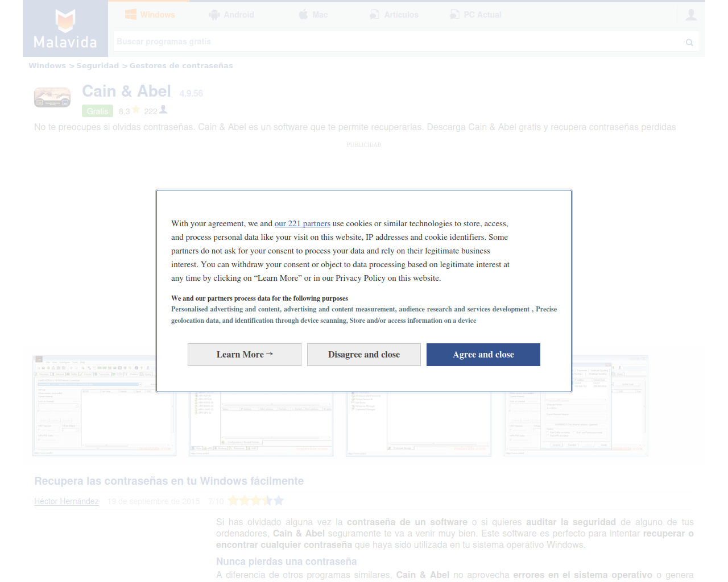Click the 7/10 review star rating
The width and height of the screenshot is (728, 582).
click(x=255, y=501)
